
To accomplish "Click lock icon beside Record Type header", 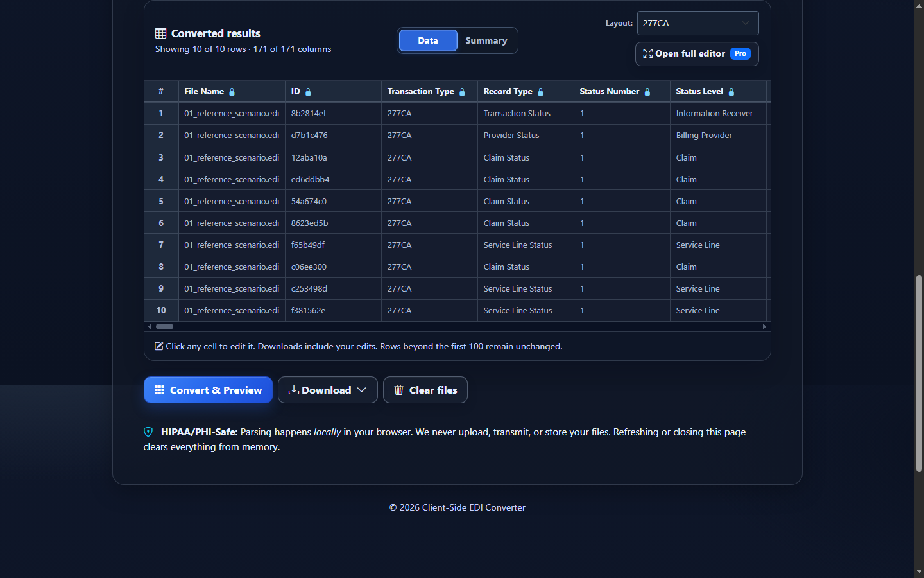I will 540,92.
